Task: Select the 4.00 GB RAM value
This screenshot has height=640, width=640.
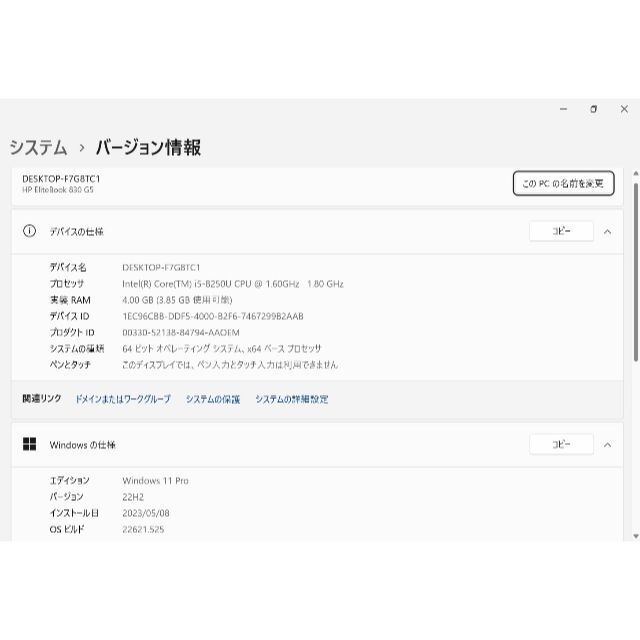Action: pyautogui.click(x=177, y=300)
